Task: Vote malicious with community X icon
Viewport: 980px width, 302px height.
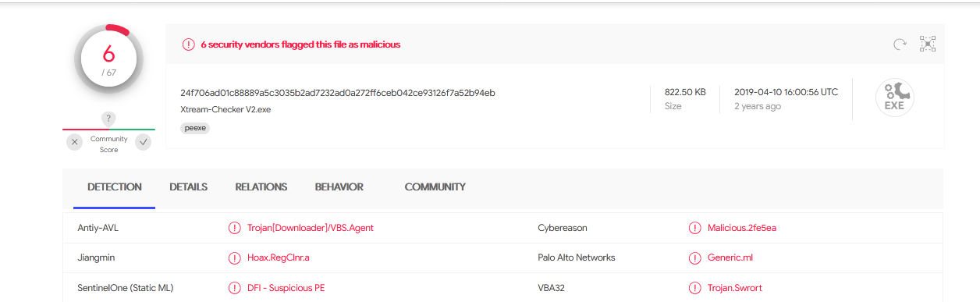Action: pyautogui.click(x=74, y=142)
